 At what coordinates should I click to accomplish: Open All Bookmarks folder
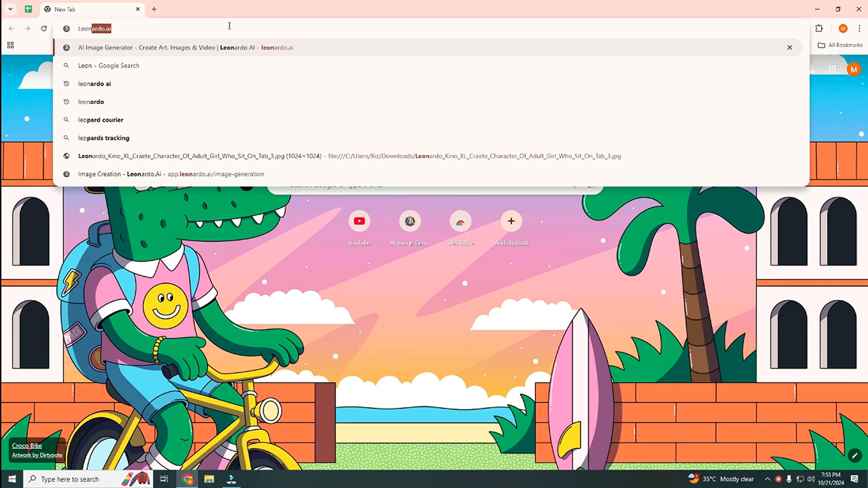[x=840, y=45]
